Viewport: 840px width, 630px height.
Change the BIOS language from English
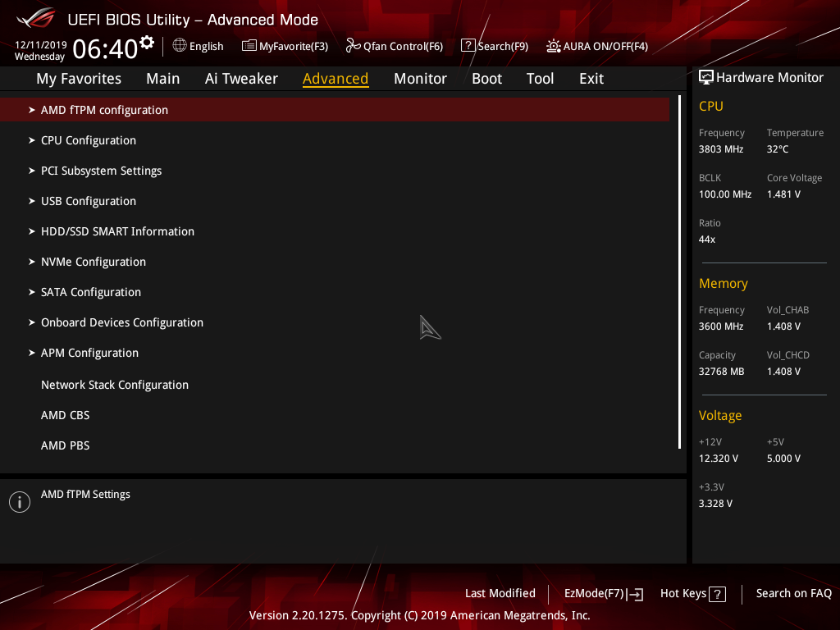click(x=198, y=46)
